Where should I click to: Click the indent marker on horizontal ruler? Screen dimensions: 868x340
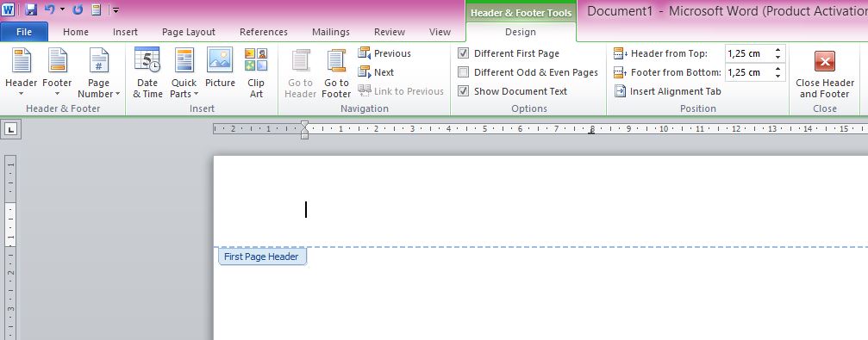(x=304, y=129)
